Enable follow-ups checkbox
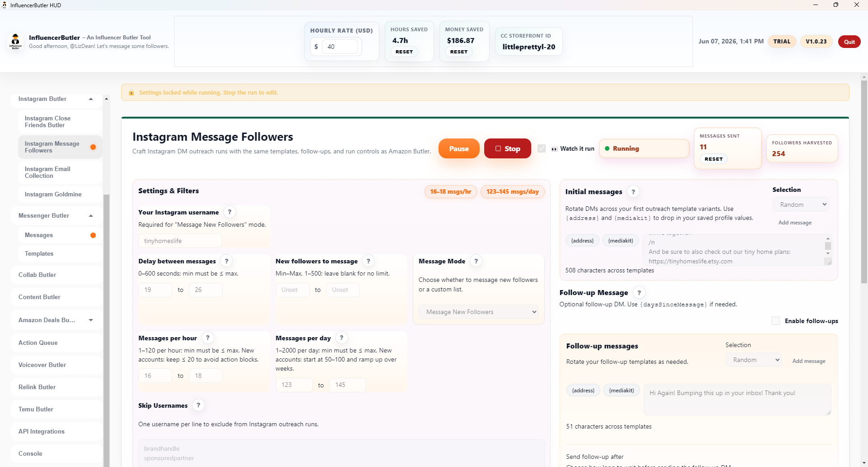This screenshot has width=868, height=467. tap(776, 321)
